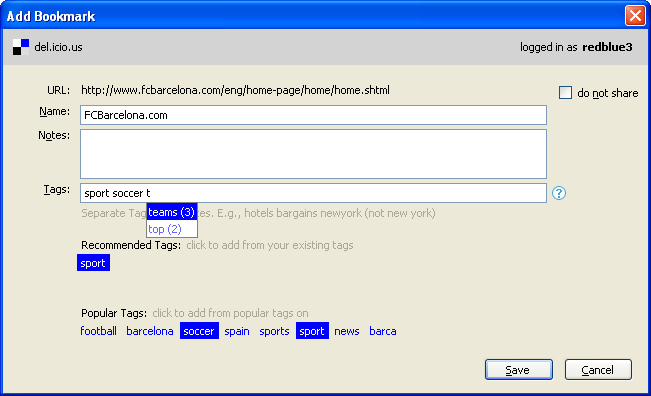The width and height of the screenshot is (651, 396).
Task: Add popular tag 'news'
Action: (347, 331)
